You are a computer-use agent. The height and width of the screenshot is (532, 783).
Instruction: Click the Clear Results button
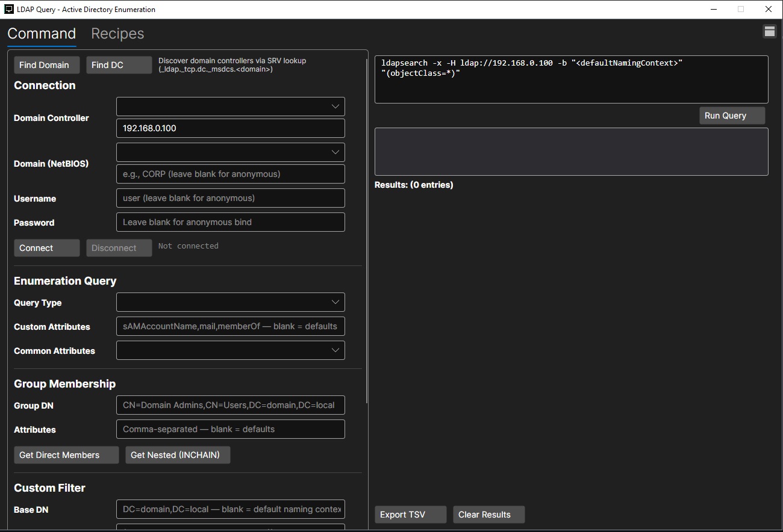pos(489,515)
